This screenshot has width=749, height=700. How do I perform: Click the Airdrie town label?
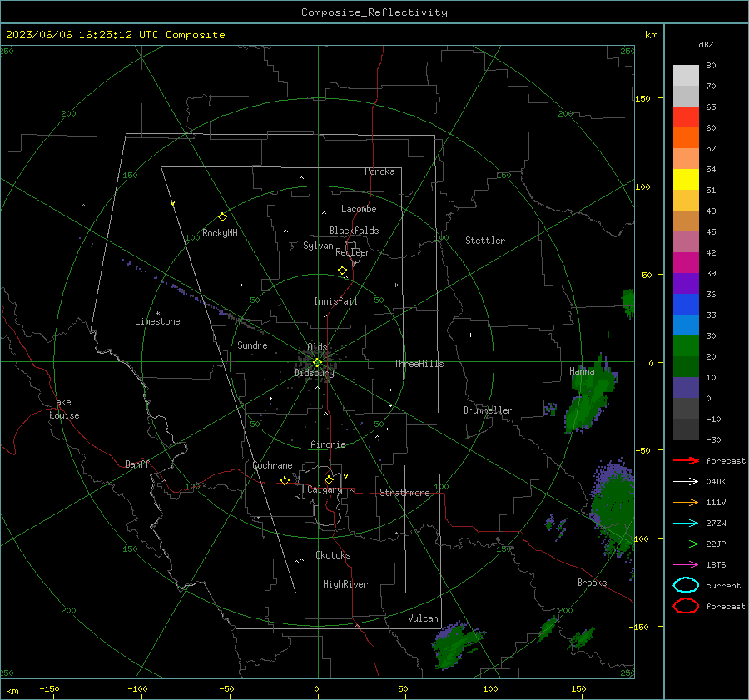[x=328, y=444]
